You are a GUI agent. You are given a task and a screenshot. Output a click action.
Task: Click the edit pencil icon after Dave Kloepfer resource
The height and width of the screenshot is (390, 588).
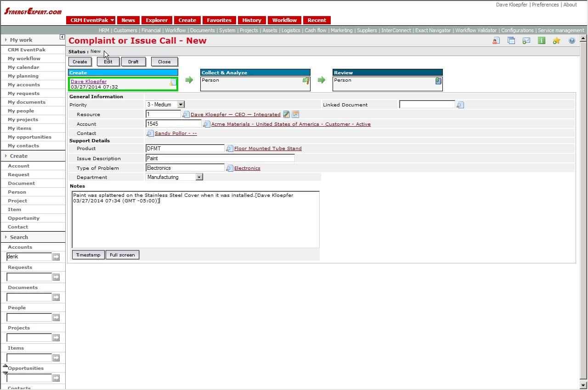pyautogui.click(x=287, y=114)
